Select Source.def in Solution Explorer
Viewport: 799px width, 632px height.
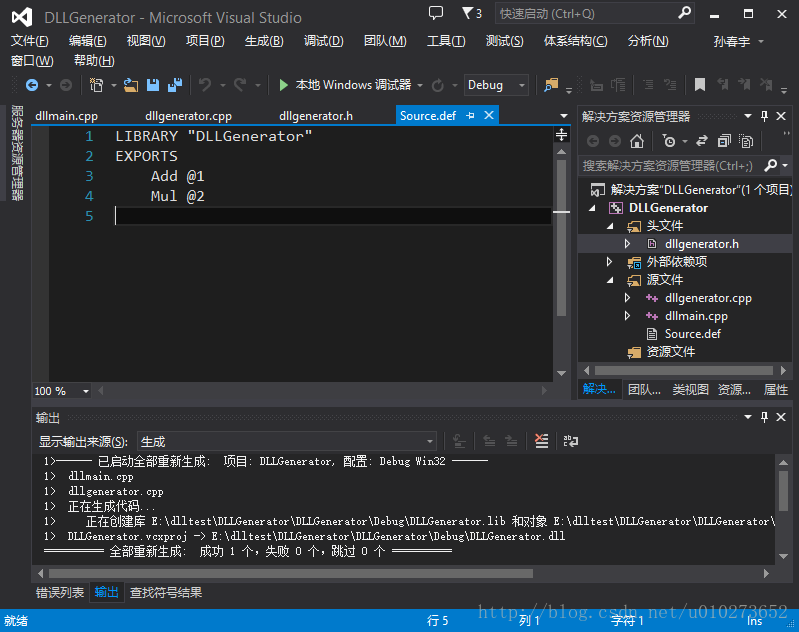(x=693, y=334)
